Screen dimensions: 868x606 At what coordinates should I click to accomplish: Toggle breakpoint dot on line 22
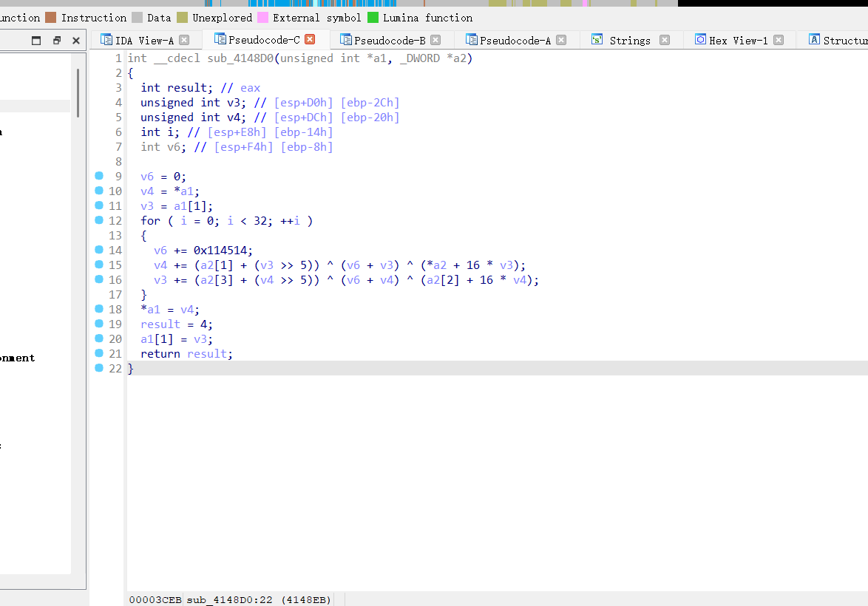pos(99,367)
